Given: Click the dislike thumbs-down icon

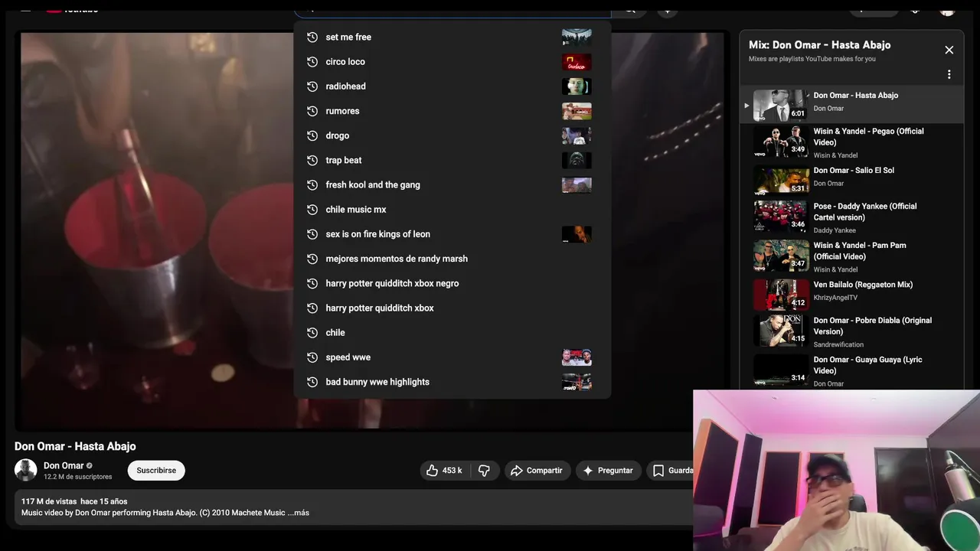Looking at the screenshot, I should point(485,471).
